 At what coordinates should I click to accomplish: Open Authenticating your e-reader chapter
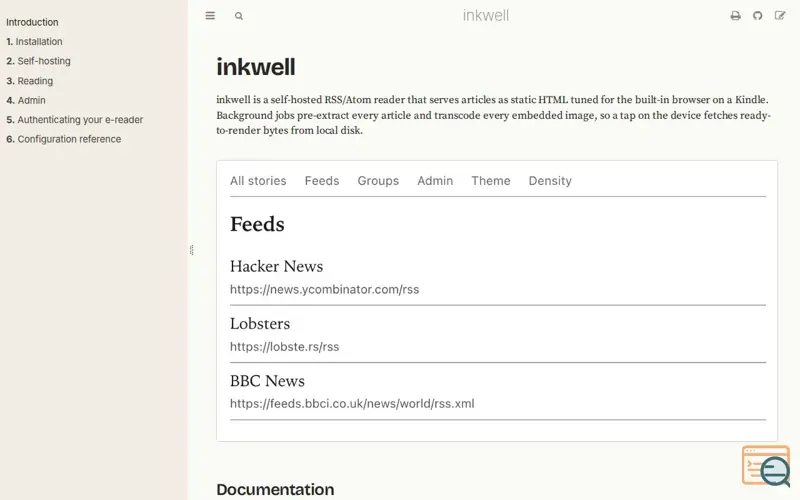(74, 120)
